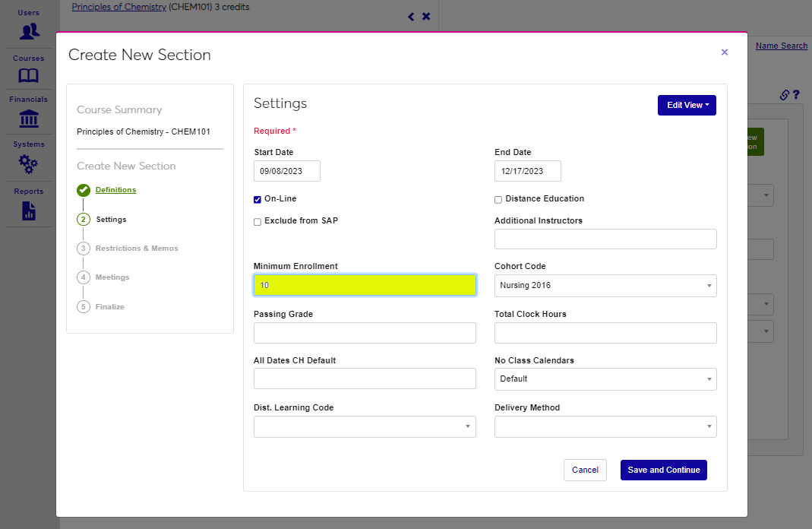The width and height of the screenshot is (812, 529).
Task: Enable the Distance Education checkbox
Action: [498, 200]
